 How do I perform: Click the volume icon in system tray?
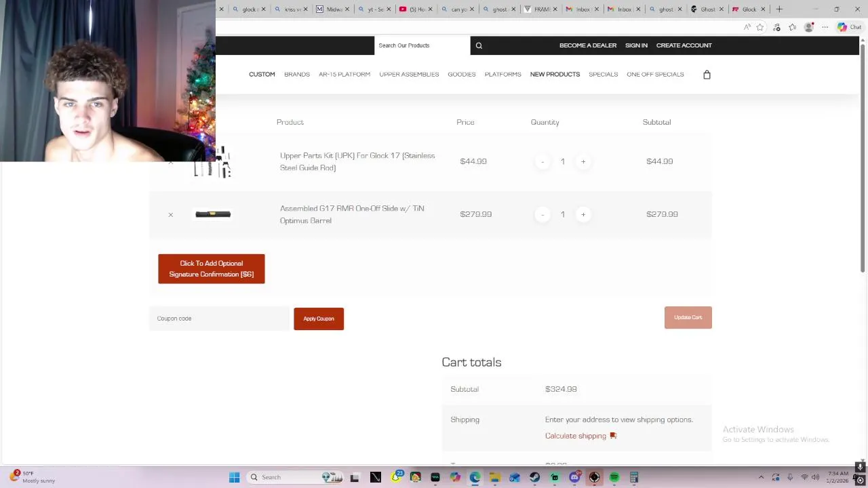(815, 477)
